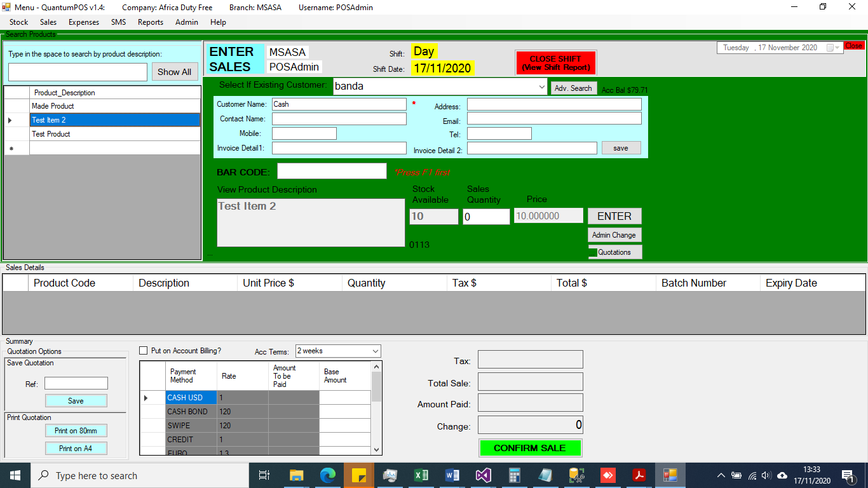This screenshot has height=488, width=868.
Task: Toggle Put on Account Billing checkbox
Action: 143,351
